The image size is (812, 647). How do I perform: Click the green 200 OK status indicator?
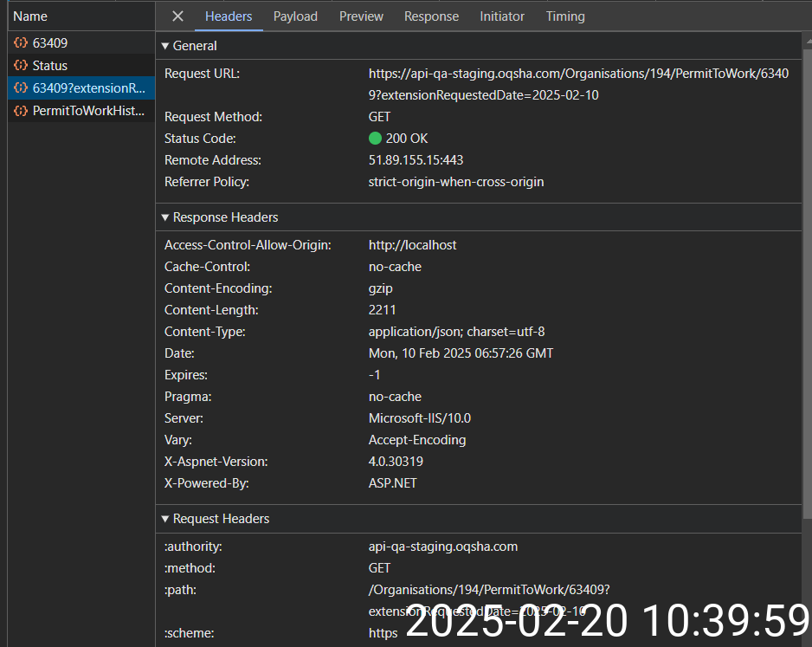(375, 139)
